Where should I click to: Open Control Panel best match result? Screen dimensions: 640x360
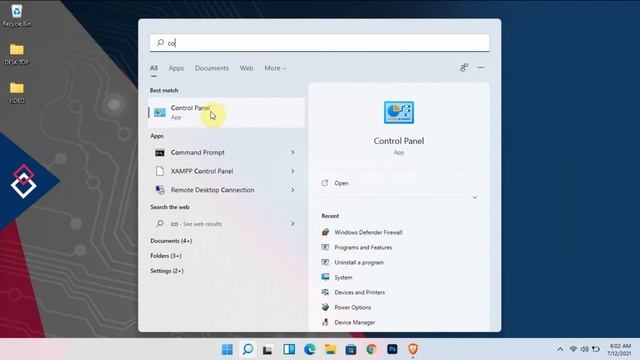click(227, 112)
